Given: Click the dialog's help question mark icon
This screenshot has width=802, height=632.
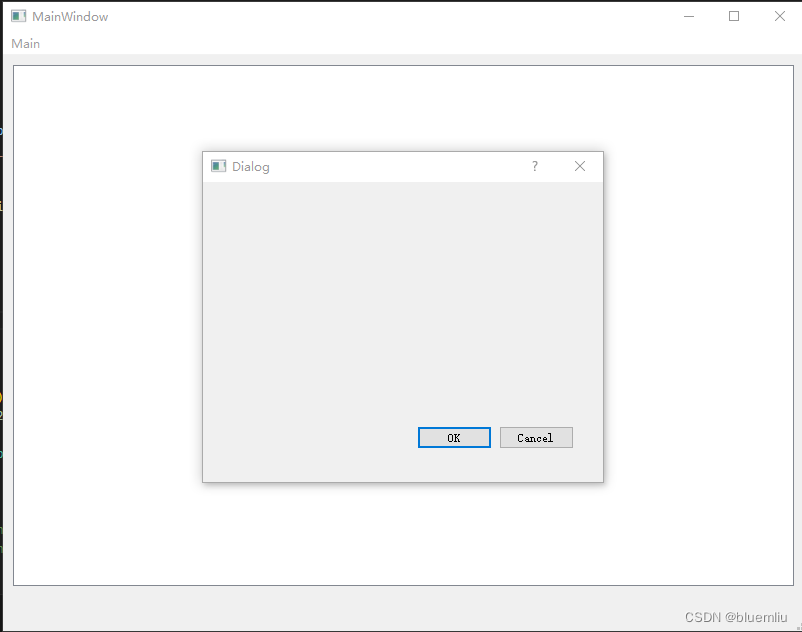Looking at the screenshot, I should (x=534, y=166).
